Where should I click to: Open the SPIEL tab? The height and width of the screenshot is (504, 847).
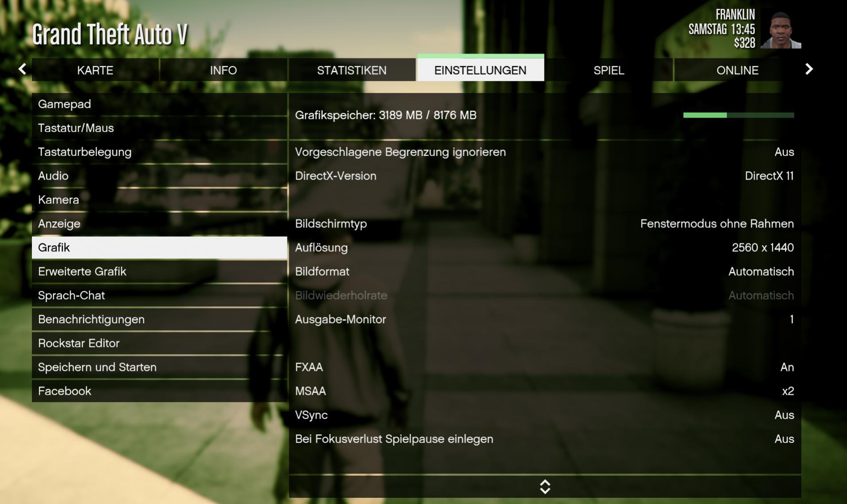609,70
